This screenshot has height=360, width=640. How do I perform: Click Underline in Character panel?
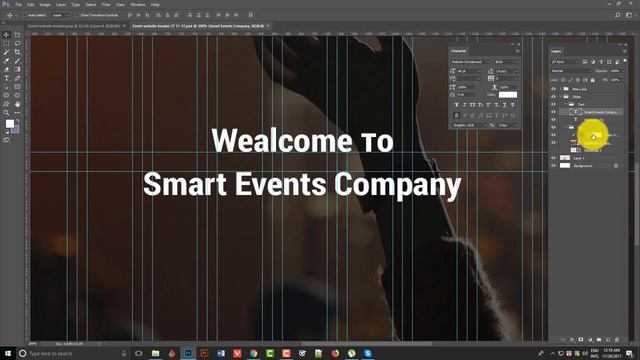(x=504, y=105)
